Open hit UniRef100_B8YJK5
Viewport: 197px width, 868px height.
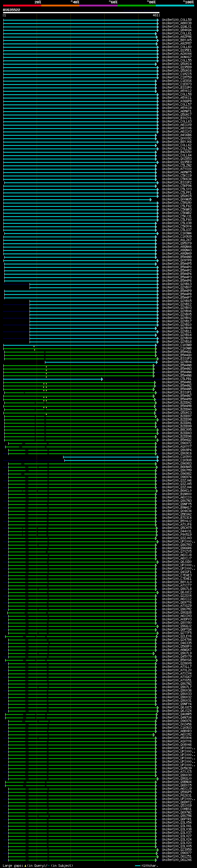(x=177, y=40)
